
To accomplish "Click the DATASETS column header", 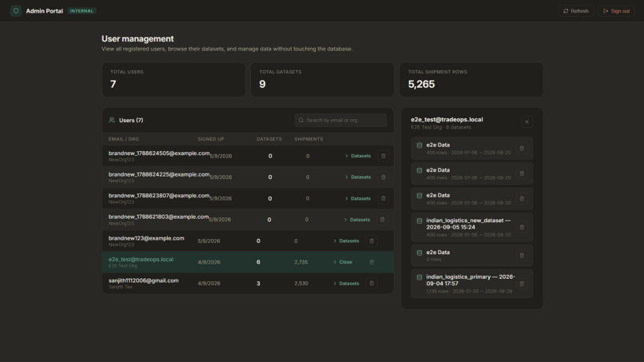I will click(269, 139).
